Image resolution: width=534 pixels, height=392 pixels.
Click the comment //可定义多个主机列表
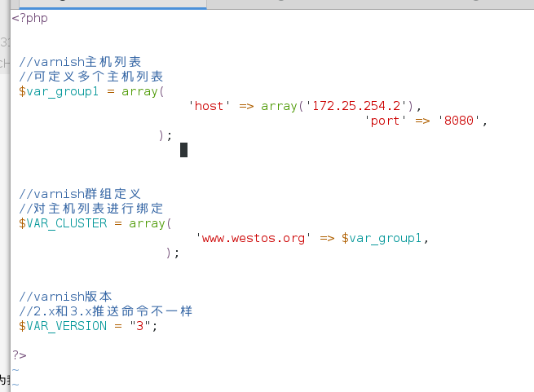pos(91,77)
